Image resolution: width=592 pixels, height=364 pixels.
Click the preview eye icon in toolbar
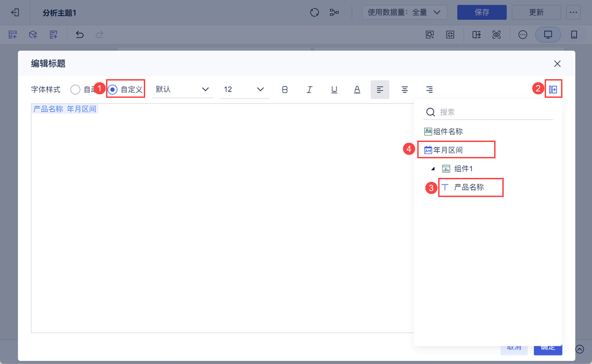[496, 35]
